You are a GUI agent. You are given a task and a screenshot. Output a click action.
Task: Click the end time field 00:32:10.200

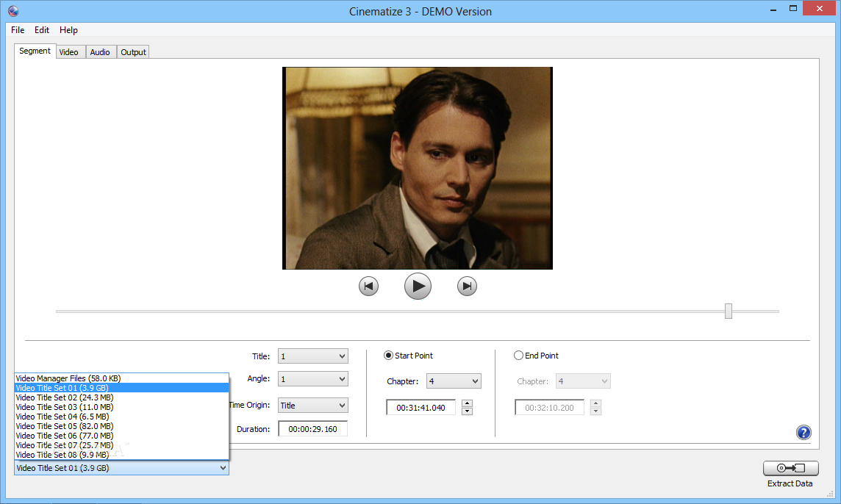coord(550,408)
